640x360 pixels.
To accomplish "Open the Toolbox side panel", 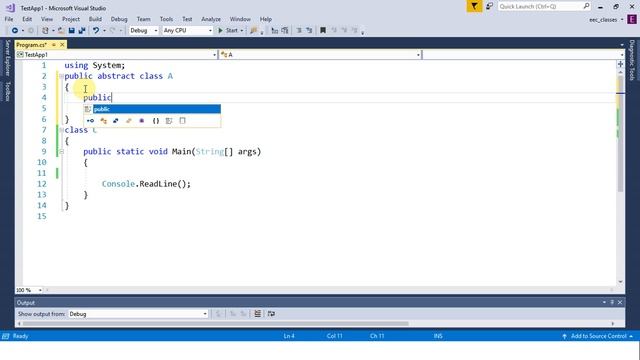I will [7, 91].
